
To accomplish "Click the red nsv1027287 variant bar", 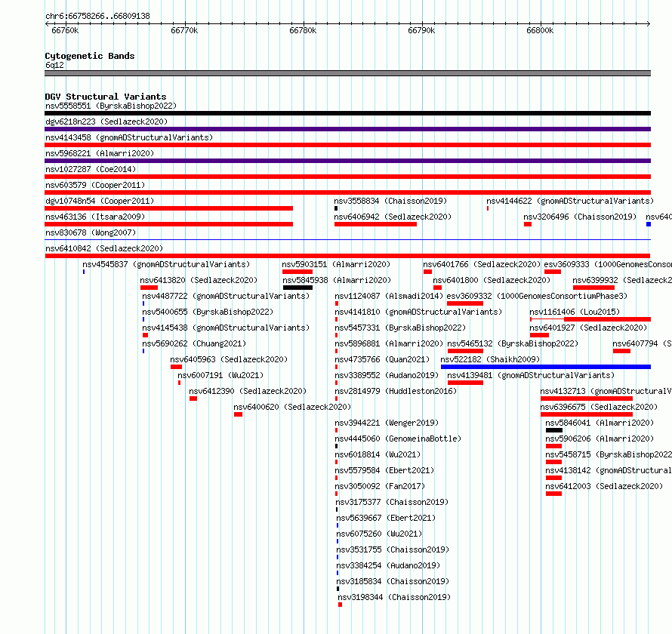I will [x=347, y=177].
